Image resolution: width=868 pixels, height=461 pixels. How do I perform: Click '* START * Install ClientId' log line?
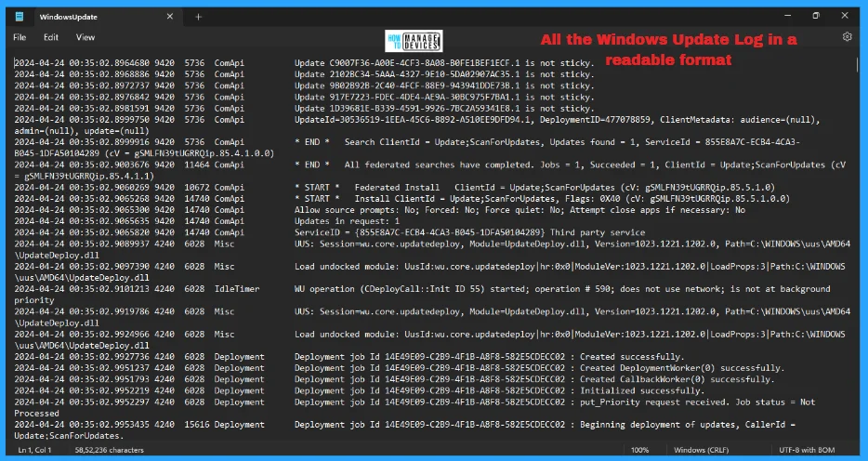pyautogui.click(x=401, y=199)
